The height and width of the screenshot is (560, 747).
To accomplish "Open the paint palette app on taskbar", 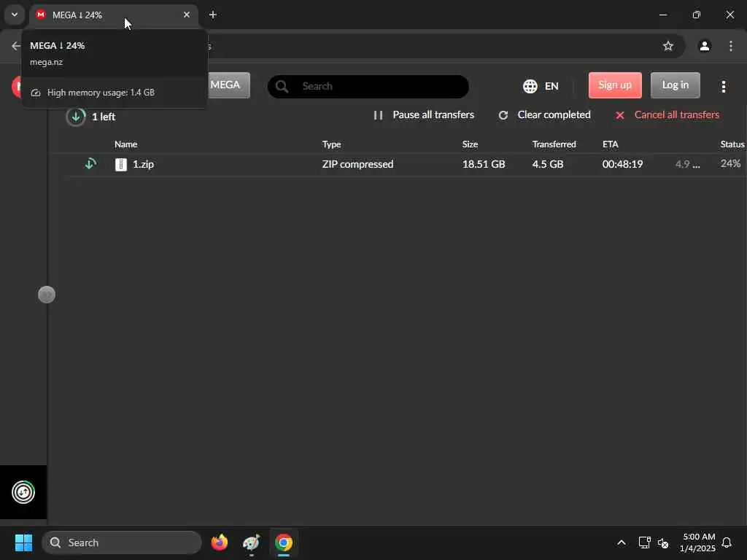I will (251, 542).
